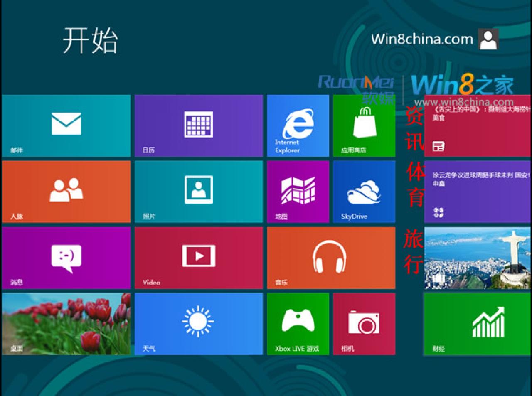Open the Calendar tile (日历)
Viewport: 532px width, 396px height.
tap(199, 125)
